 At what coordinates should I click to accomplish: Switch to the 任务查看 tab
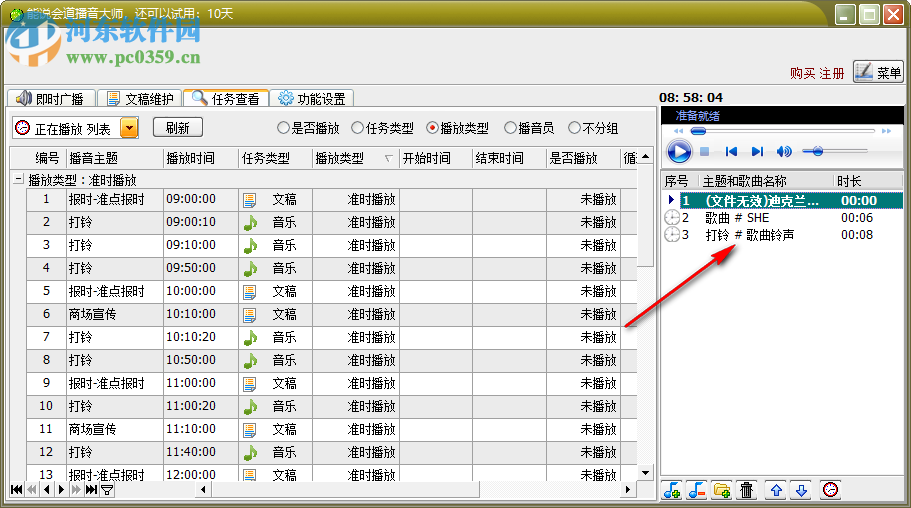(226, 98)
